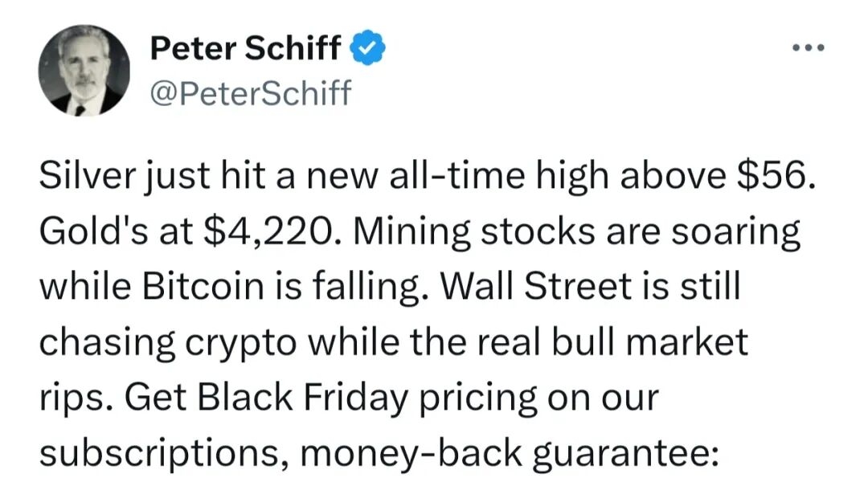Open the three-dot more options menu
The width and height of the screenshot is (868, 478).
pos(807,48)
